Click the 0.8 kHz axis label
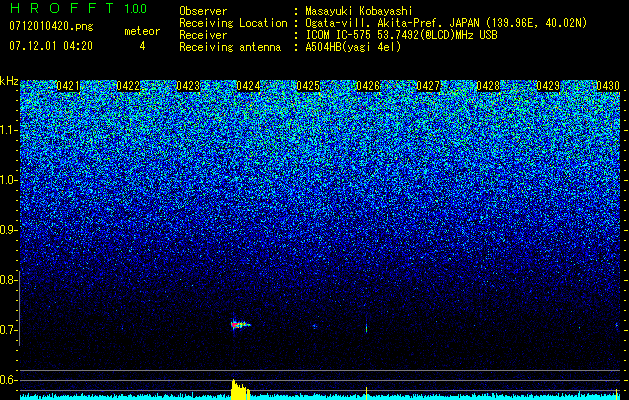 [x=8, y=280]
